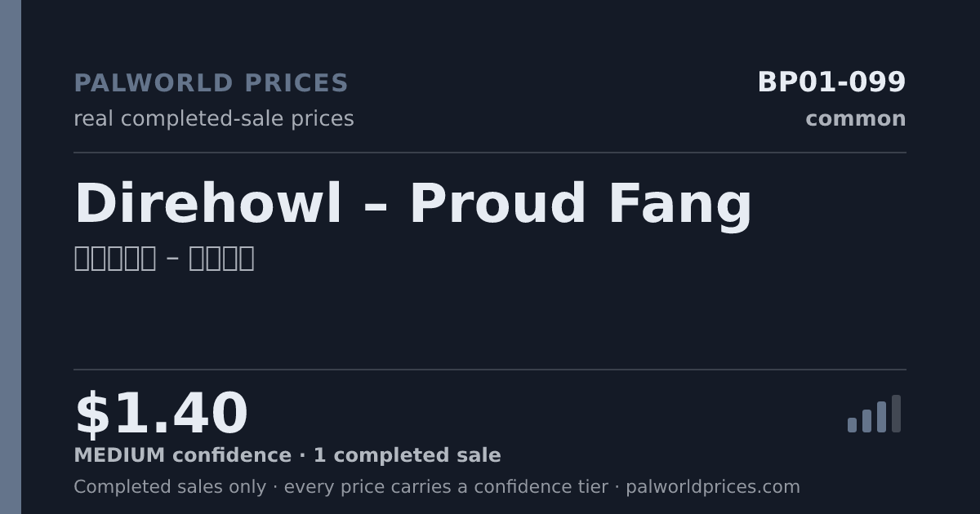The height and width of the screenshot is (514, 980).
Task: Click 'Proud Fang' in the card title
Action: tap(581, 204)
